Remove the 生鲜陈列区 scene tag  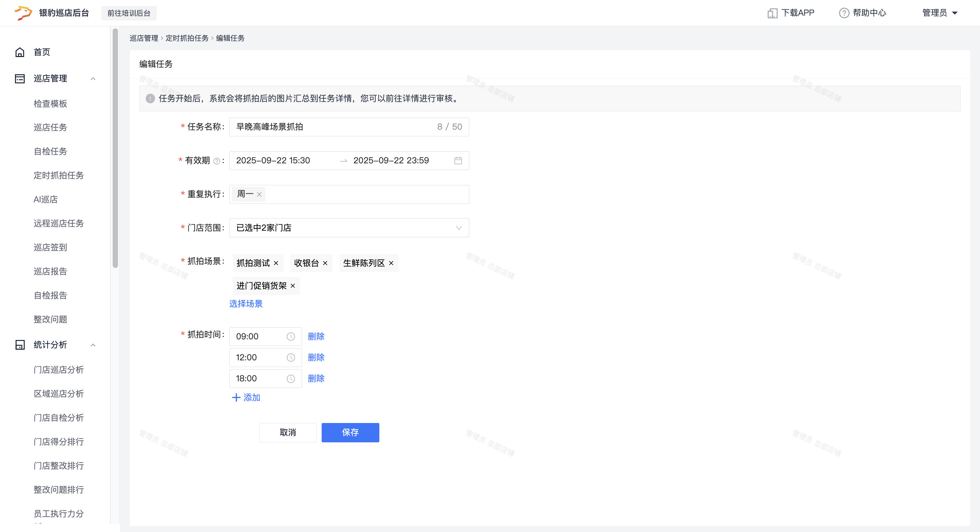(x=391, y=263)
